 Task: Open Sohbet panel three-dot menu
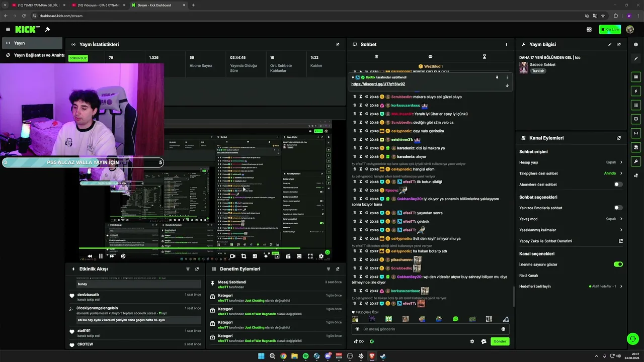click(x=506, y=44)
